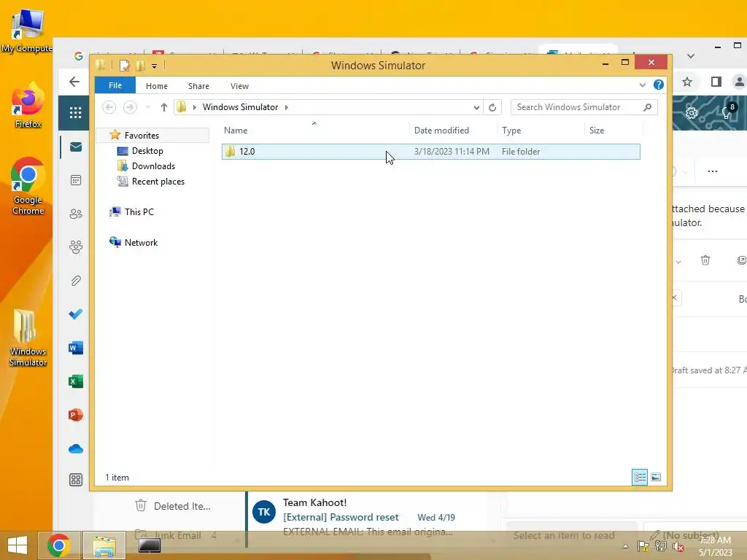Open the black window taskbar item
This screenshot has width=747, height=560.
(149, 545)
